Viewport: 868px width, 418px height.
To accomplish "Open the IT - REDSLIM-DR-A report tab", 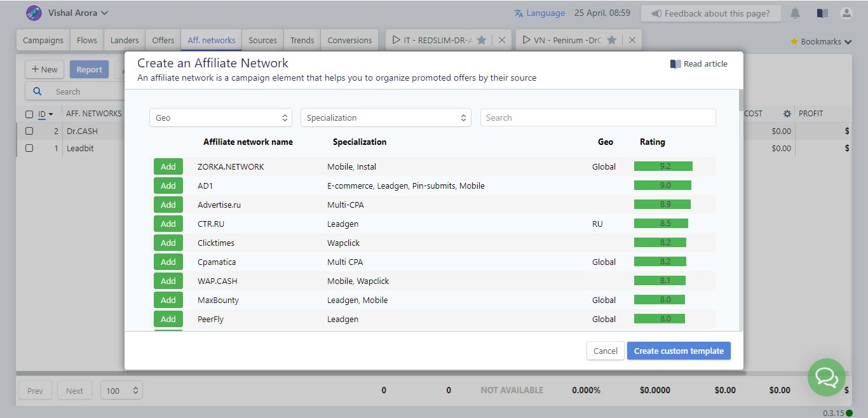I will [433, 40].
